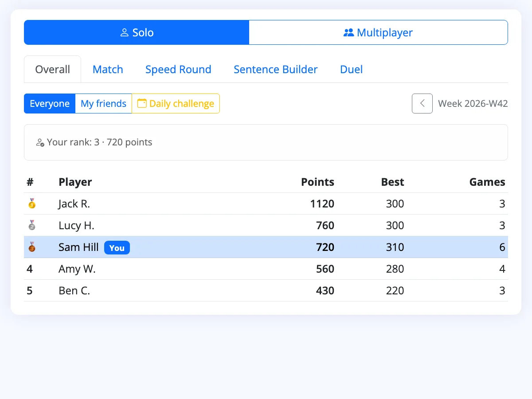Click the Player column header

pos(75,182)
